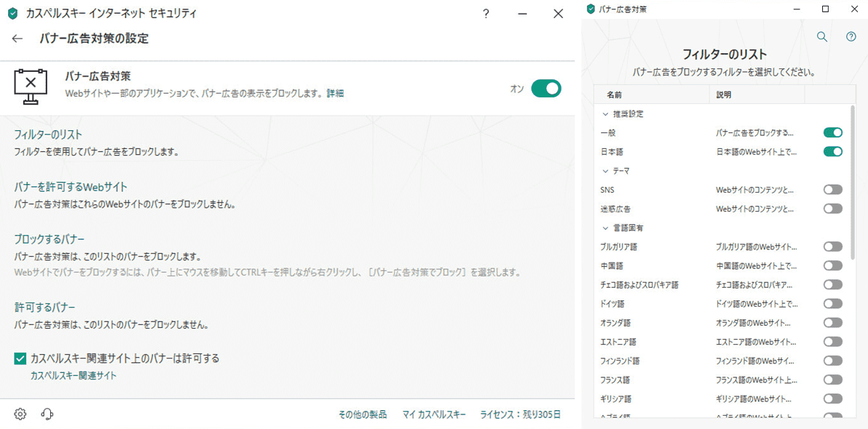Sort by the 説明 column header
The height and width of the screenshot is (429, 868).
point(757,95)
